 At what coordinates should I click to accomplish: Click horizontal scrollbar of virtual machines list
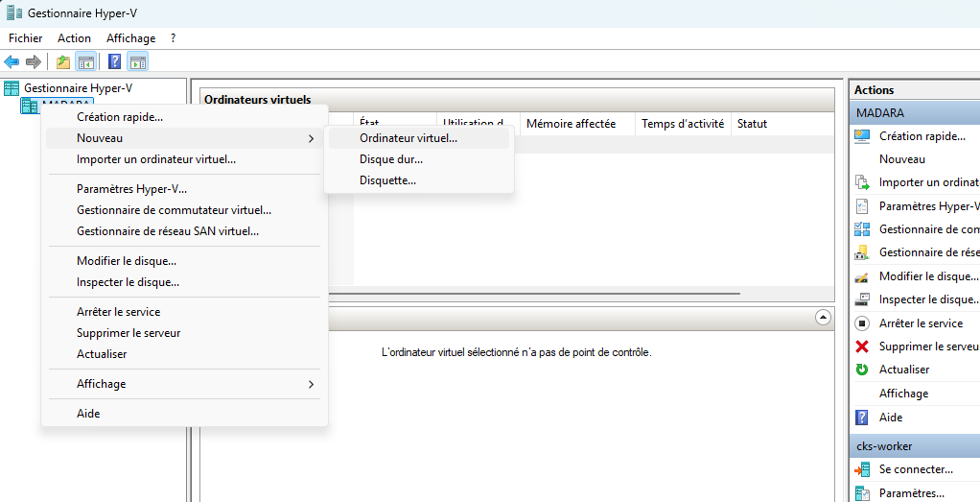pos(534,293)
